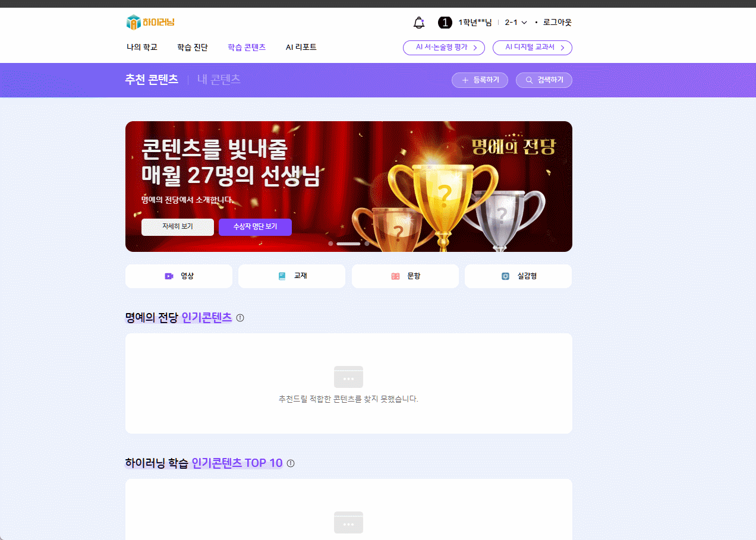Select the 영상 video category icon
This screenshot has width=756, height=540.
coord(169,276)
